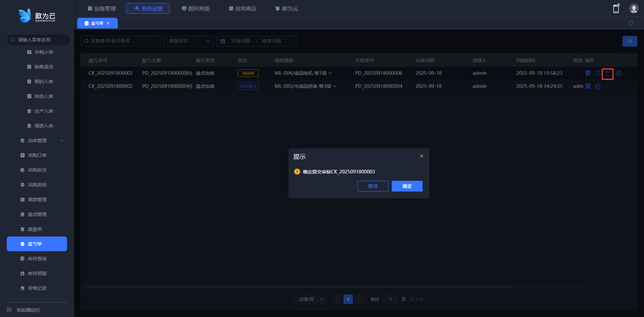Open the 单据状态 dropdown filter
The width and height of the screenshot is (644, 317).
(189, 41)
